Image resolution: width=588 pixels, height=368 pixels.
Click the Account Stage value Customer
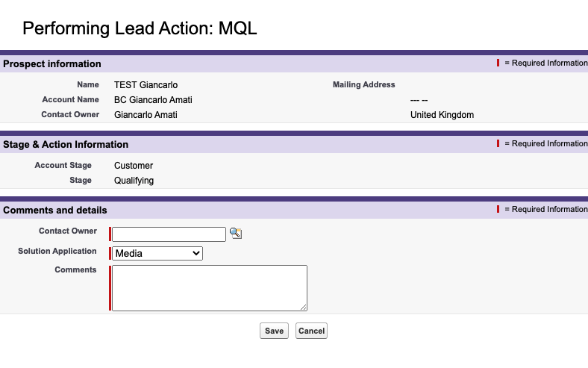pos(134,166)
